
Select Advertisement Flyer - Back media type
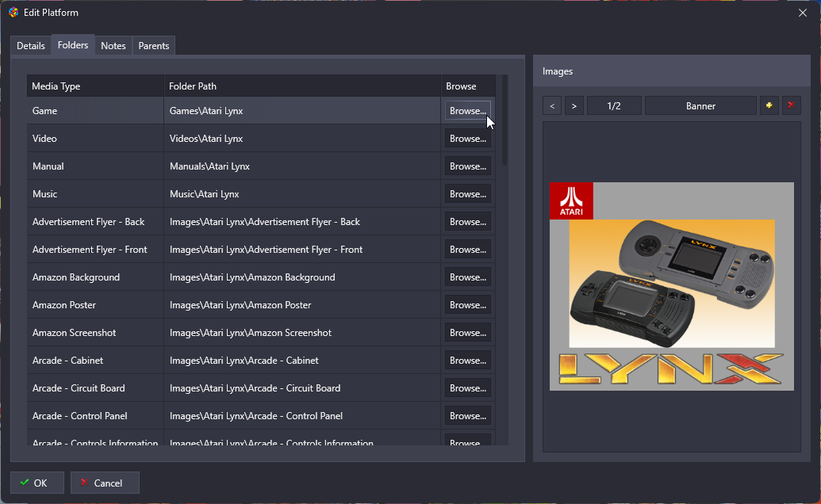tap(95, 222)
